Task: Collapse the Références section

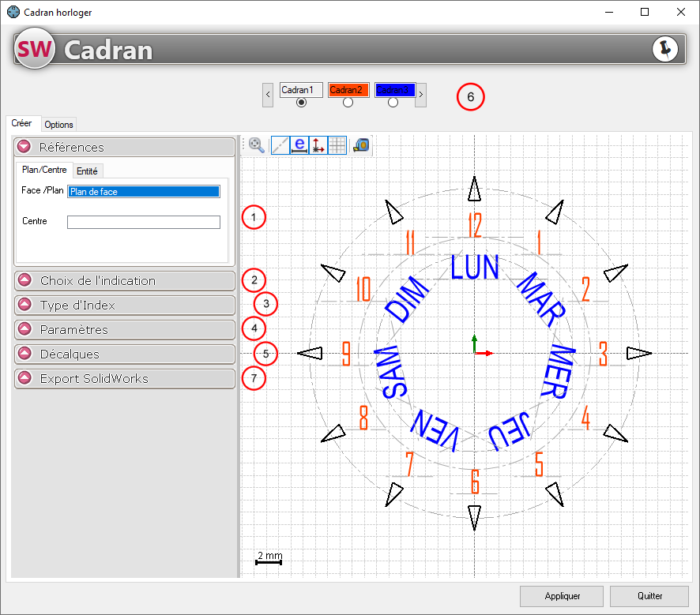Action: (24, 147)
